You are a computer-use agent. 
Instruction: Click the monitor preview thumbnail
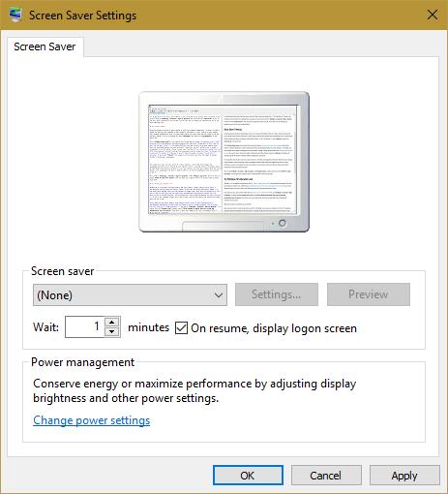(224, 162)
